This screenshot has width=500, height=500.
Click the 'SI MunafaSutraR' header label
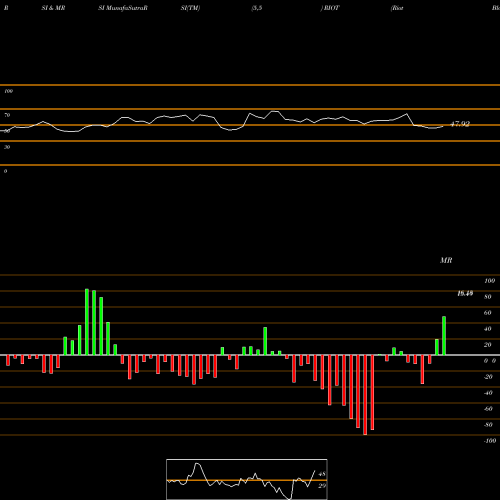[x=123, y=8]
